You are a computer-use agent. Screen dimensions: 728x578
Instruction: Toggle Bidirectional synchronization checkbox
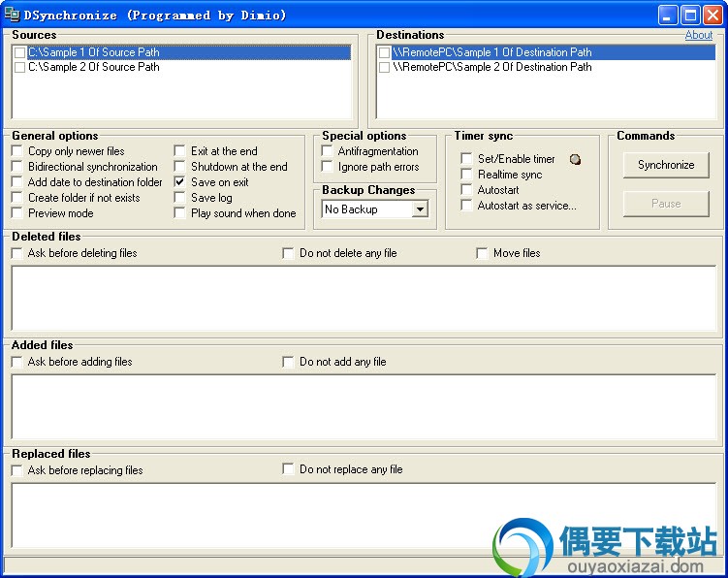coord(17,167)
